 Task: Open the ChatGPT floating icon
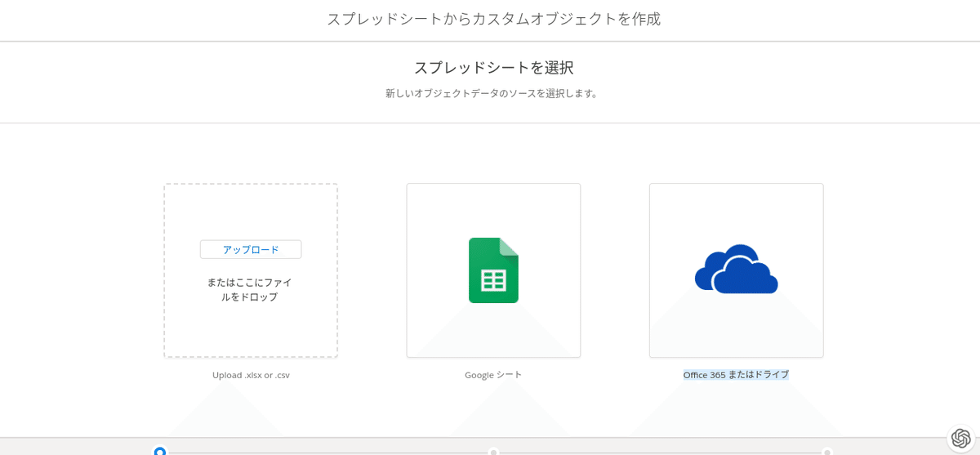(x=961, y=439)
